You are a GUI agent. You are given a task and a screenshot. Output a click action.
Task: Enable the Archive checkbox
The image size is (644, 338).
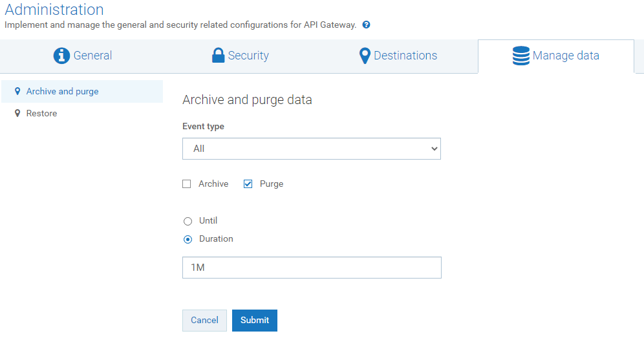point(187,184)
